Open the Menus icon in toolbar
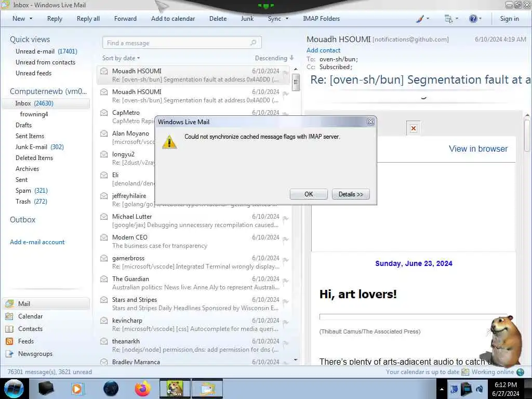532x399 pixels. pos(451,19)
